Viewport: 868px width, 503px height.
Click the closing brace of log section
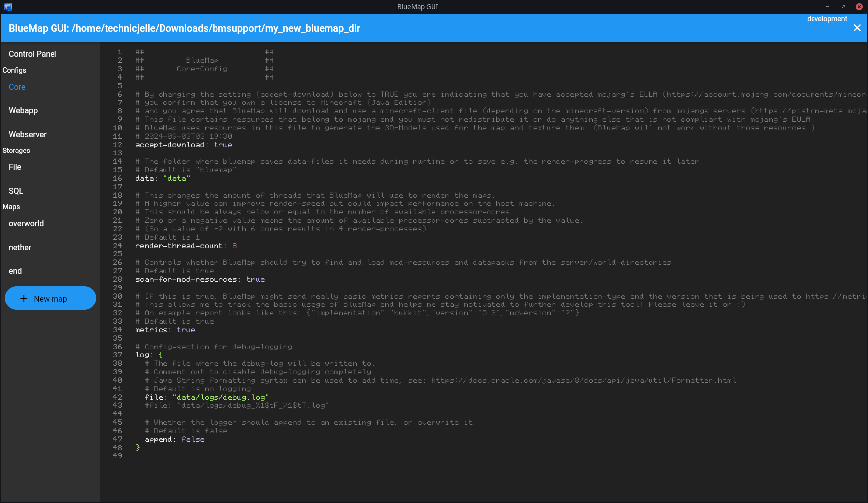pos(138,448)
